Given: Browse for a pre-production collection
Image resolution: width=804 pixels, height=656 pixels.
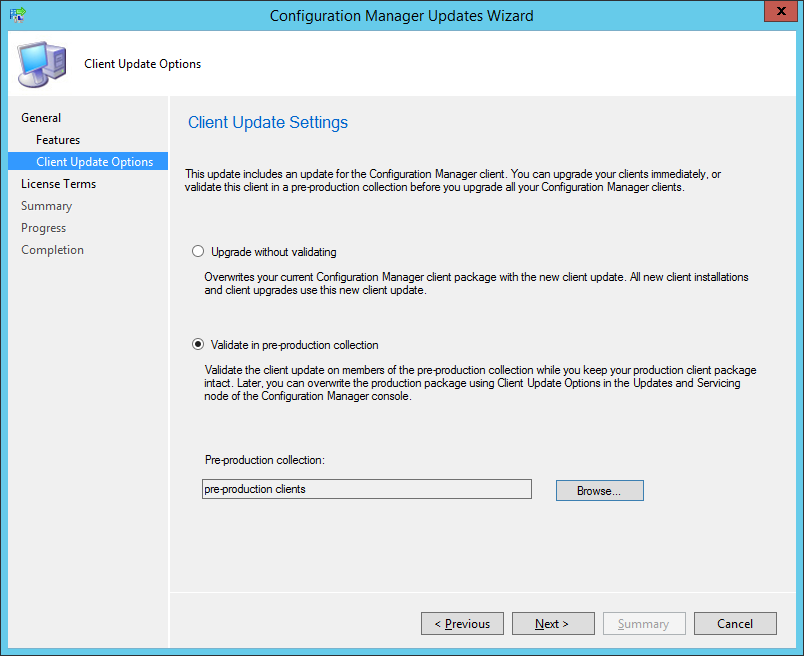Looking at the screenshot, I should 599,490.
